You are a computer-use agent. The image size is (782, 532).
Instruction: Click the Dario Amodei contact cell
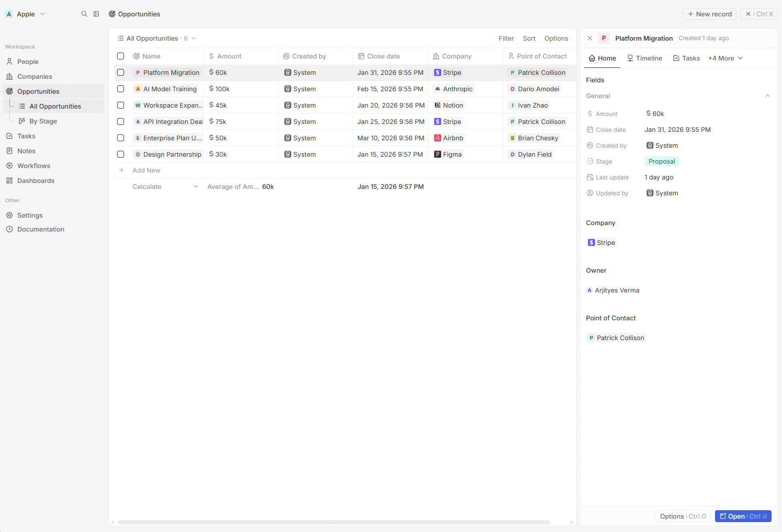tap(534, 89)
